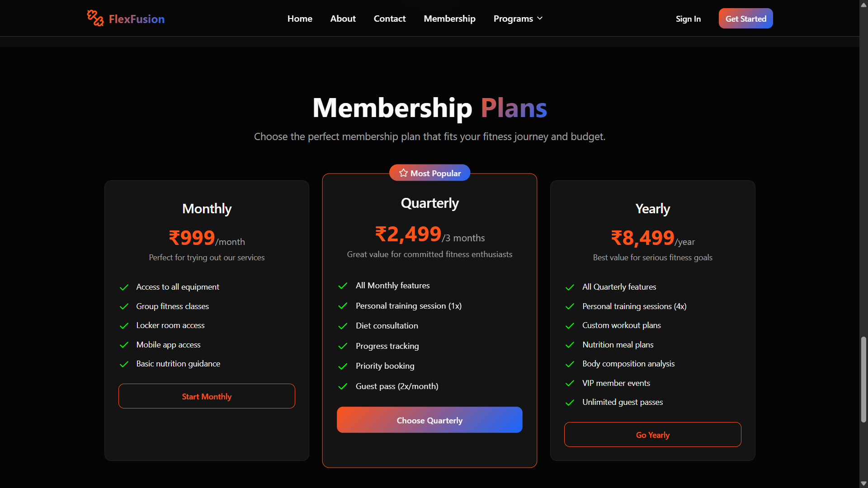
Task: Choose the Quarterly plan button
Action: point(429,420)
